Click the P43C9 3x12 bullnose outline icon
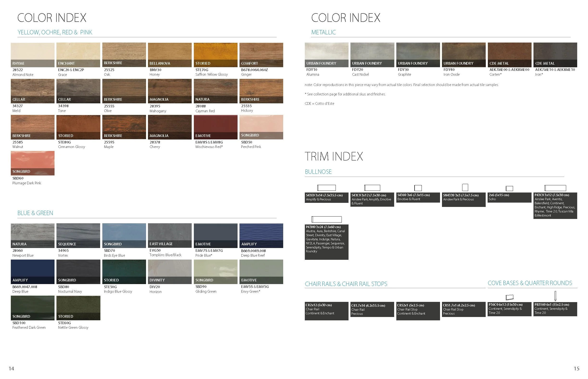The width and height of the screenshot is (588, 379). click(555, 188)
